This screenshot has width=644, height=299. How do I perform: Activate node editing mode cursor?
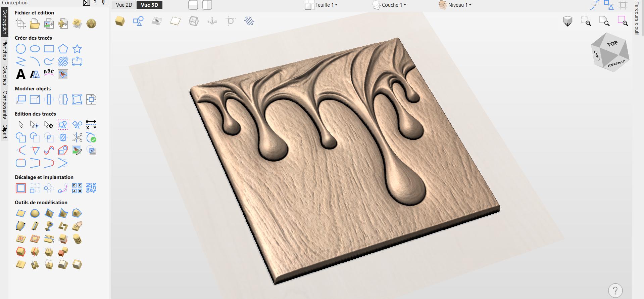[x=35, y=125]
